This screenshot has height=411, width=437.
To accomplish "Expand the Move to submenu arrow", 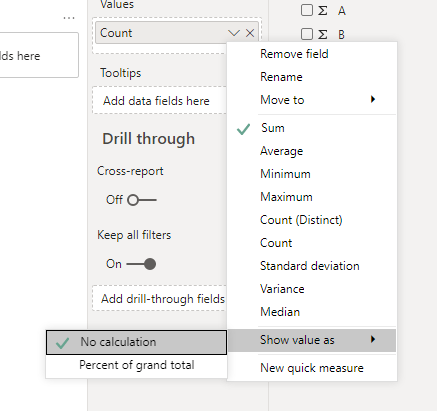I will (x=373, y=99).
